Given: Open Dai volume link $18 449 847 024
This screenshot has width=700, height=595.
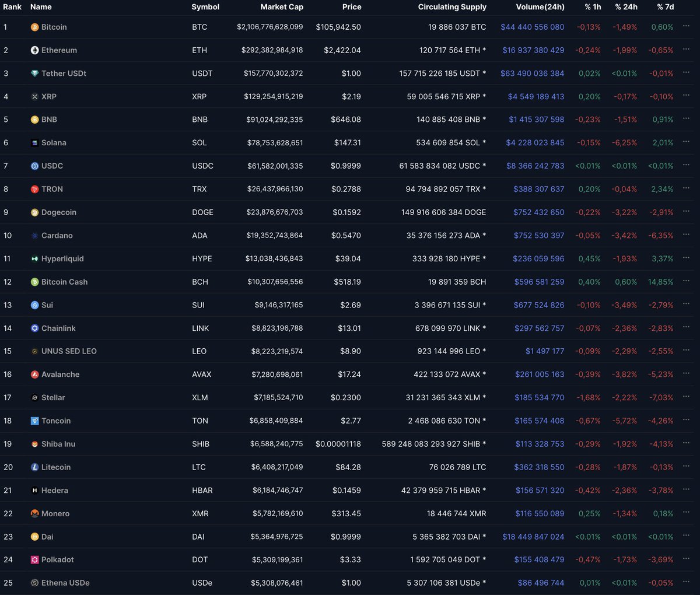Looking at the screenshot, I should coord(533,537).
